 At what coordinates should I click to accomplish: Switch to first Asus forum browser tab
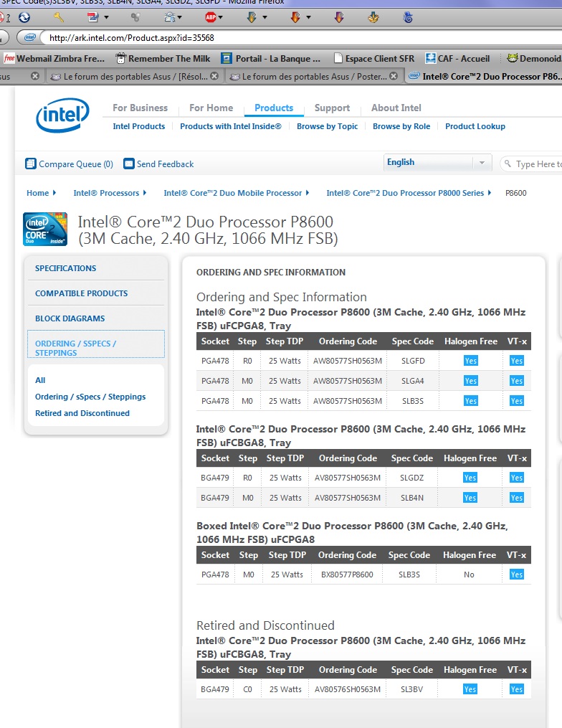[x=135, y=75]
